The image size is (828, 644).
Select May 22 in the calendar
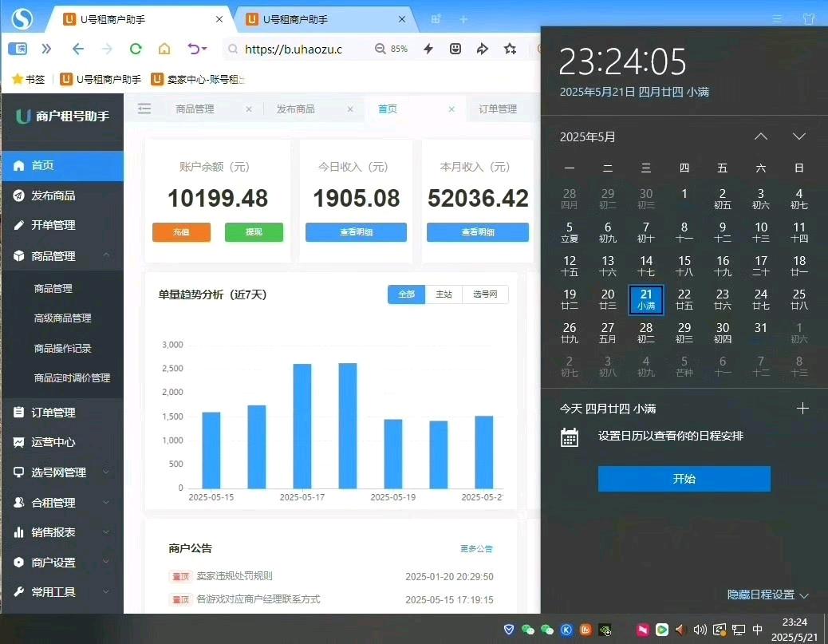(684, 299)
